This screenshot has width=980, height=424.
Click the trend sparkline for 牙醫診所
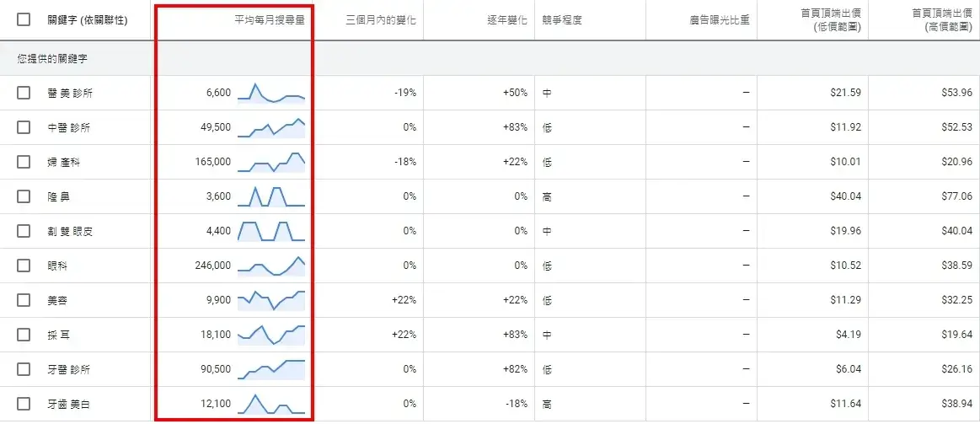[270, 369]
